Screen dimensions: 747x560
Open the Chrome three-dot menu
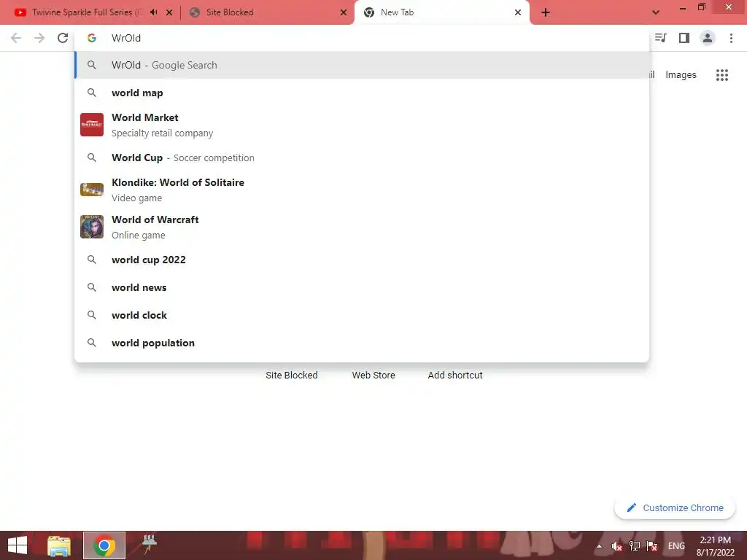coord(731,38)
